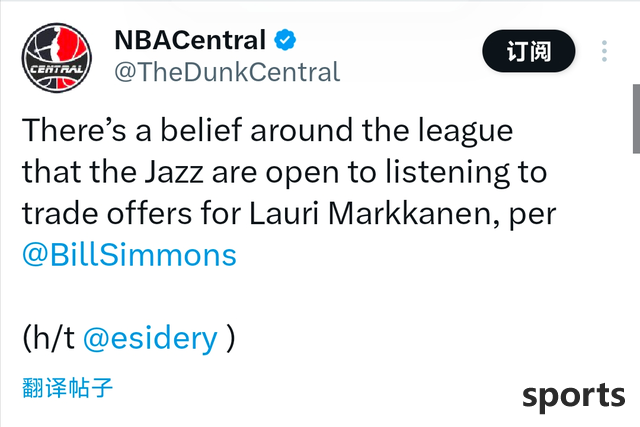640x427 pixels.
Task: Click the (h/t text before @esidery
Action: coord(49,339)
